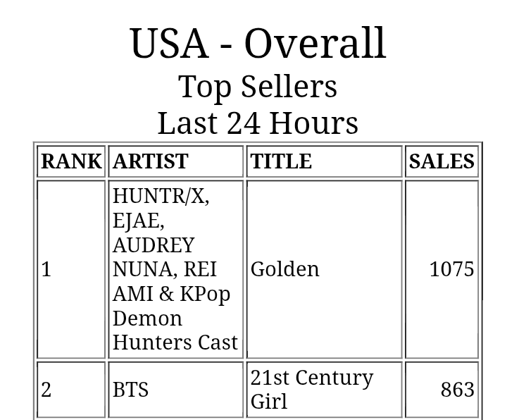This screenshot has height=420, width=507.
Task: Click the SALES column header
Action: coord(442,161)
